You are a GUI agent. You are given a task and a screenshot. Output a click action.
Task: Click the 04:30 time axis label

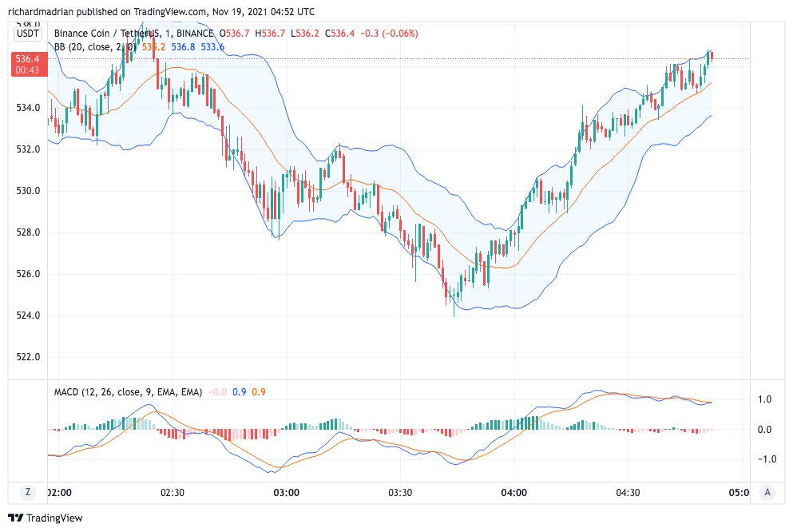[628, 493]
